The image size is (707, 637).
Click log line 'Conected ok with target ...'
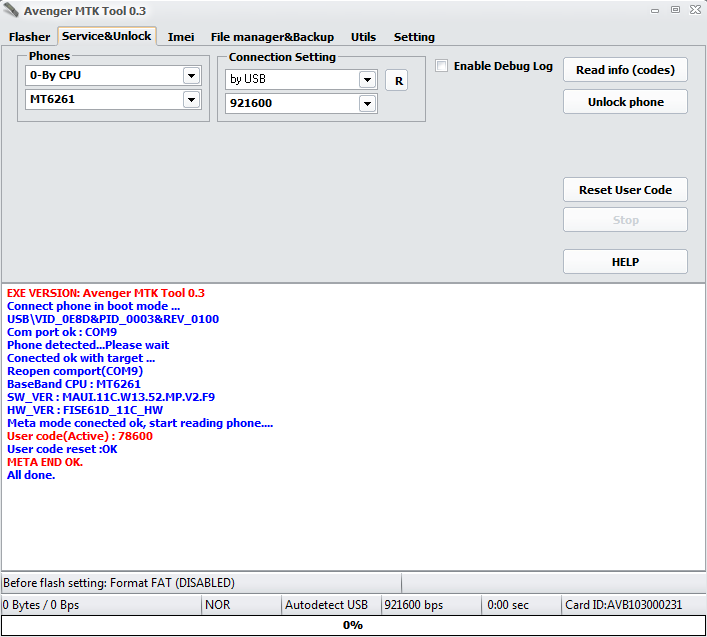[81, 358]
